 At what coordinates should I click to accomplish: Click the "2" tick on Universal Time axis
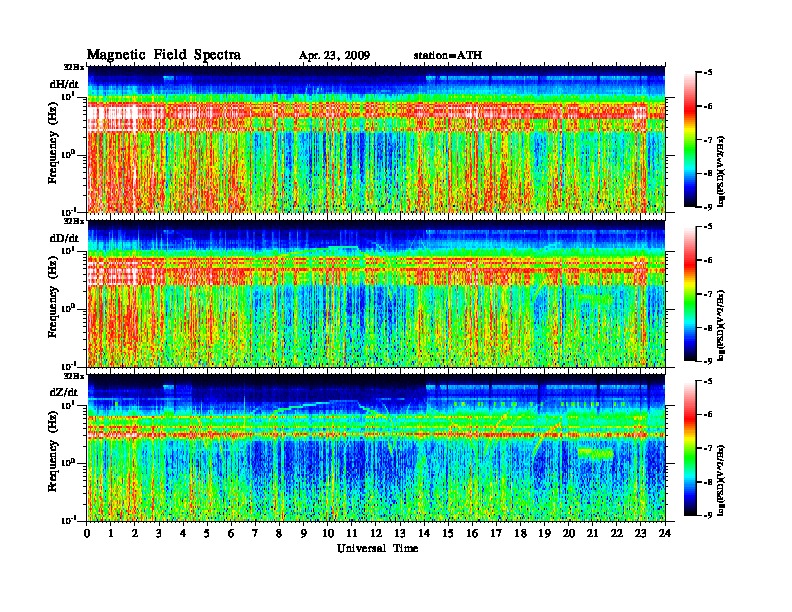135,533
